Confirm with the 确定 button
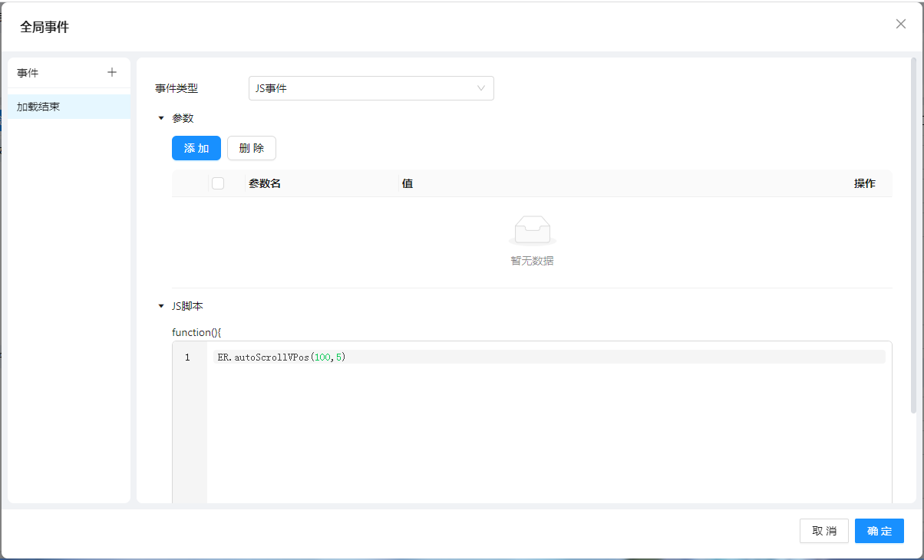Screen dimensions: 924x560 [x=879, y=531]
